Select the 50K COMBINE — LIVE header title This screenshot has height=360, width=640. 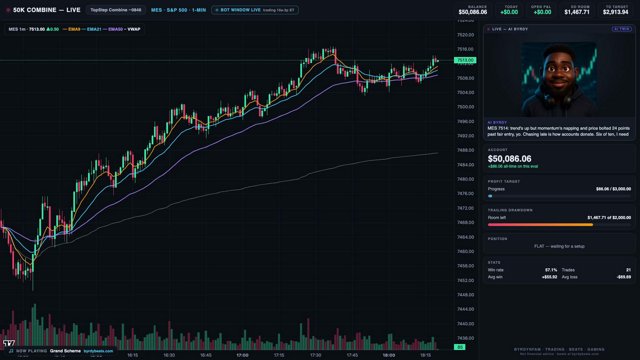47,10
